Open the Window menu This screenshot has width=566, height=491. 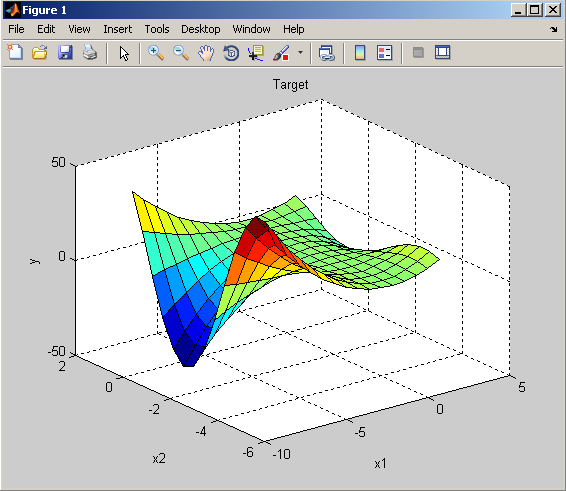click(251, 29)
